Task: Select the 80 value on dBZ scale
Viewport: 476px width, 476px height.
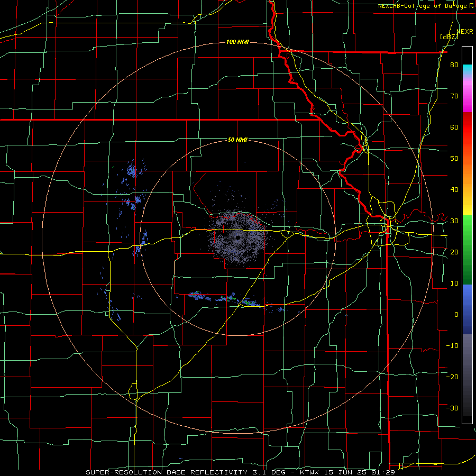Action: (x=454, y=65)
